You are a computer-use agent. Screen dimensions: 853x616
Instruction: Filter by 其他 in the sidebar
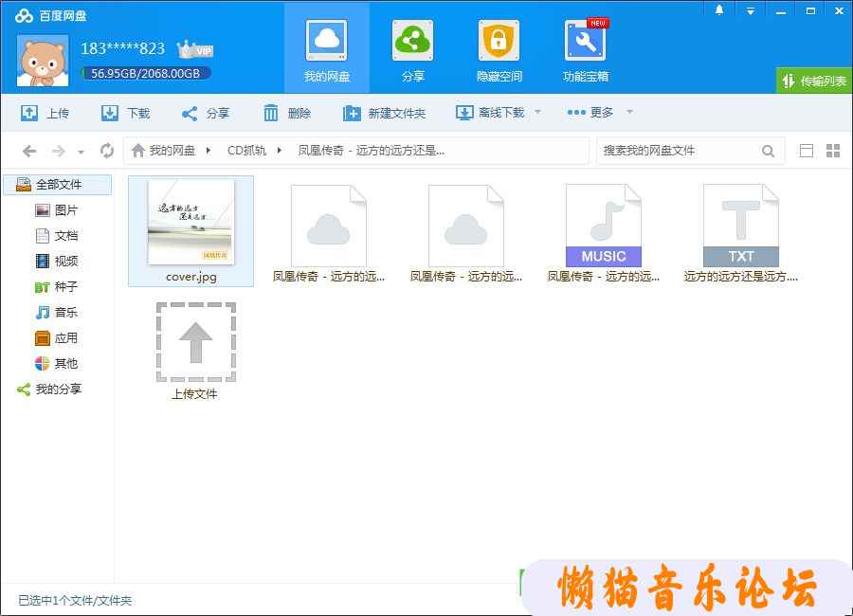57,364
